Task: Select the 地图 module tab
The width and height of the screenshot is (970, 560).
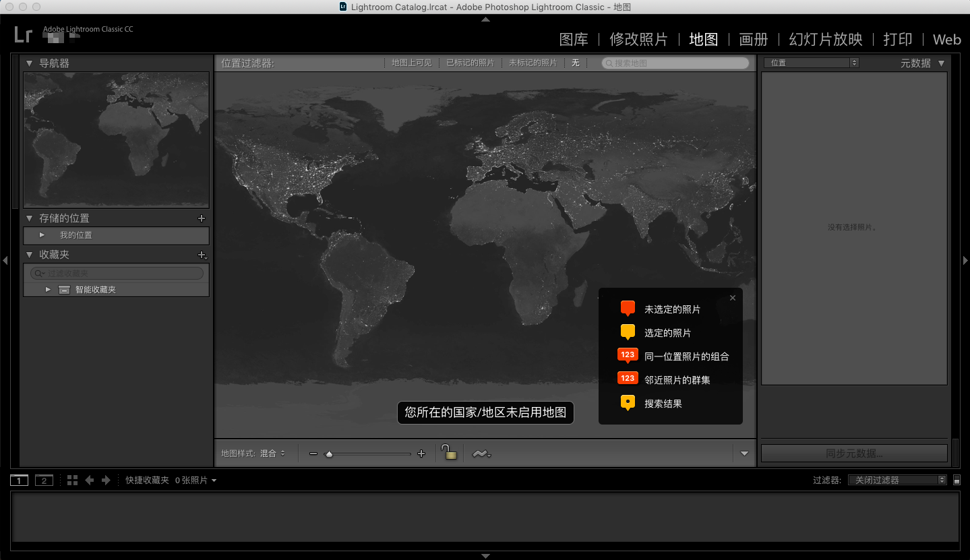Action: (703, 39)
